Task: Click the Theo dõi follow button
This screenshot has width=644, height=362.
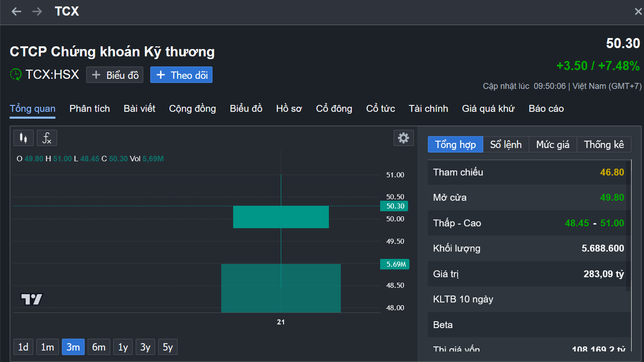Action: point(181,75)
